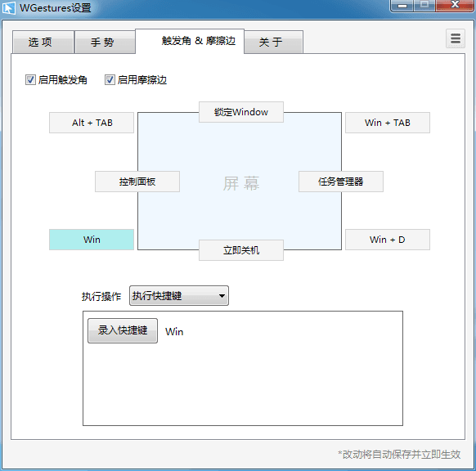Click the 改动将自动保存并立即生效 note
The image size is (476, 471).
tap(399, 455)
